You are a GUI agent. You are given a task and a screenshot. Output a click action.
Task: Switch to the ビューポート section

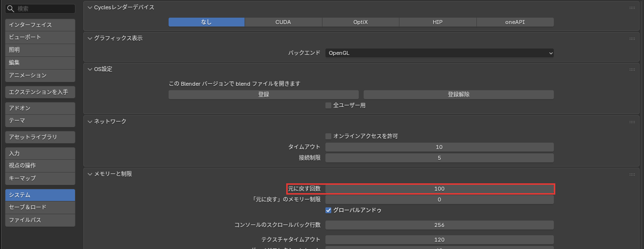pos(40,37)
